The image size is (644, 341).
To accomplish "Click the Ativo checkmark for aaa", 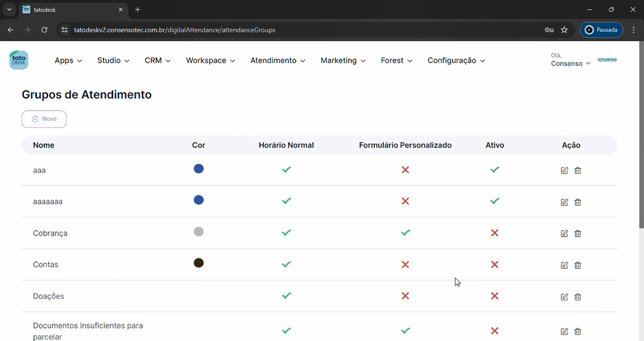I will pos(495,170).
